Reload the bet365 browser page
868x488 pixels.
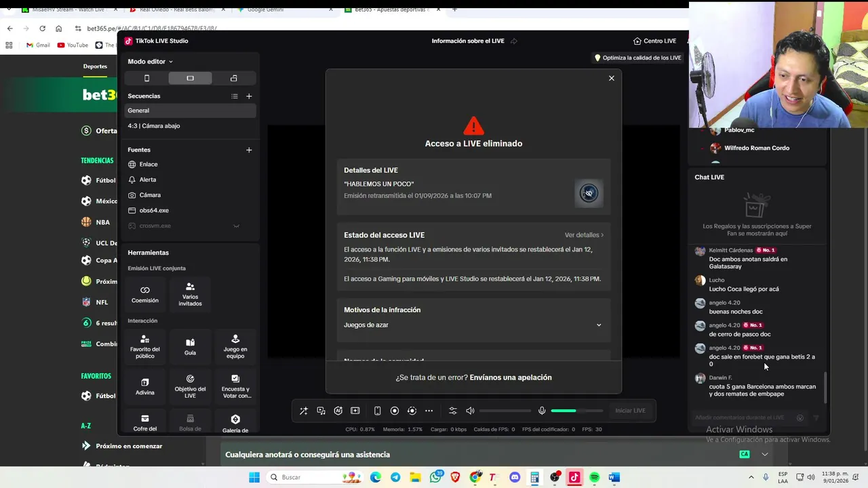pyautogui.click(x=42, y=28)
